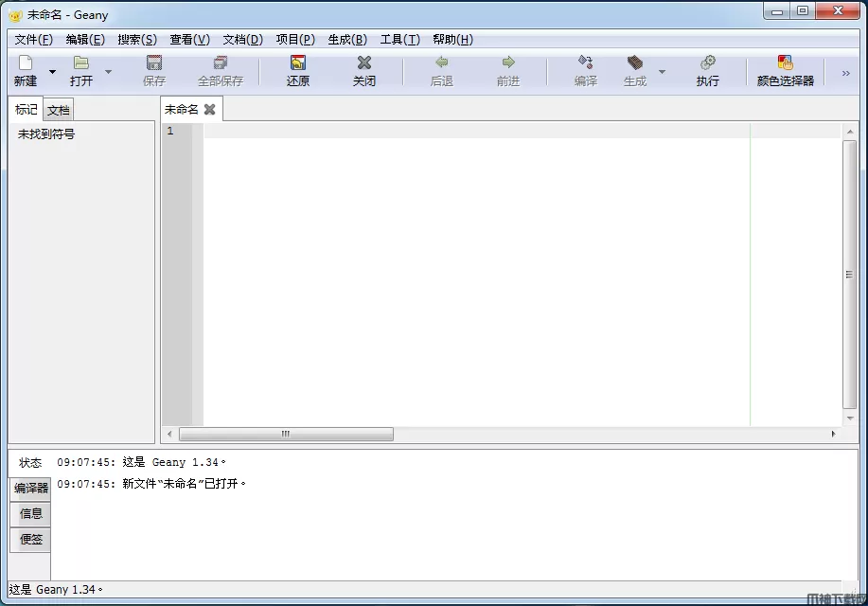The height and width of the screenshot is (606, 868).
Task: Click the log line 新文件“未命名”已打开
Action: click(151, 484)
